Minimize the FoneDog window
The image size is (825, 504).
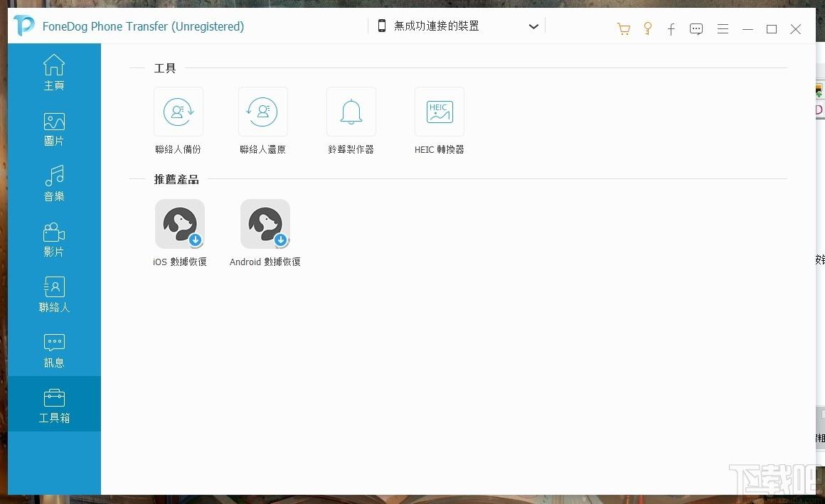(747, 29)
